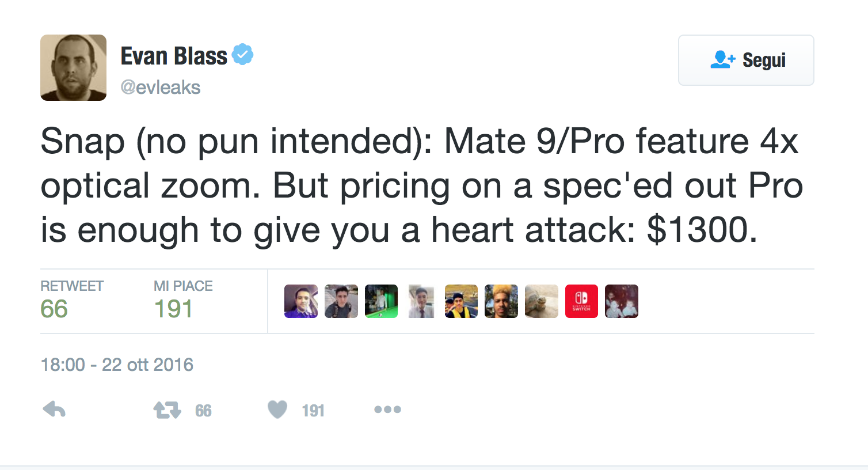Open Evan Blass profile photo

[73, 67]
